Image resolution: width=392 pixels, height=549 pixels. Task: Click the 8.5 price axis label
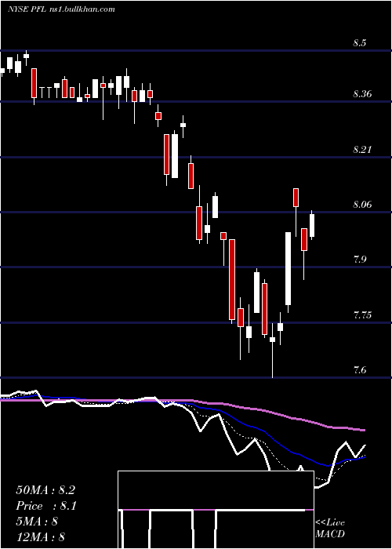(x=360, y=43)
